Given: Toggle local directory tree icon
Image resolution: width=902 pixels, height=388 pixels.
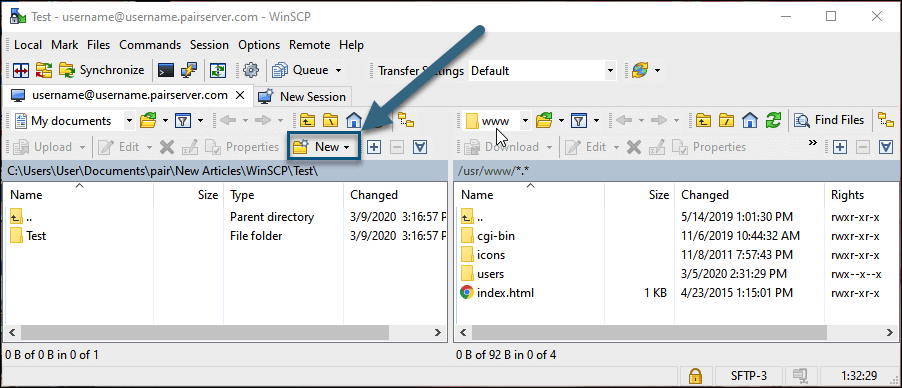Looking at the screenshot, I should click(406, 120).
